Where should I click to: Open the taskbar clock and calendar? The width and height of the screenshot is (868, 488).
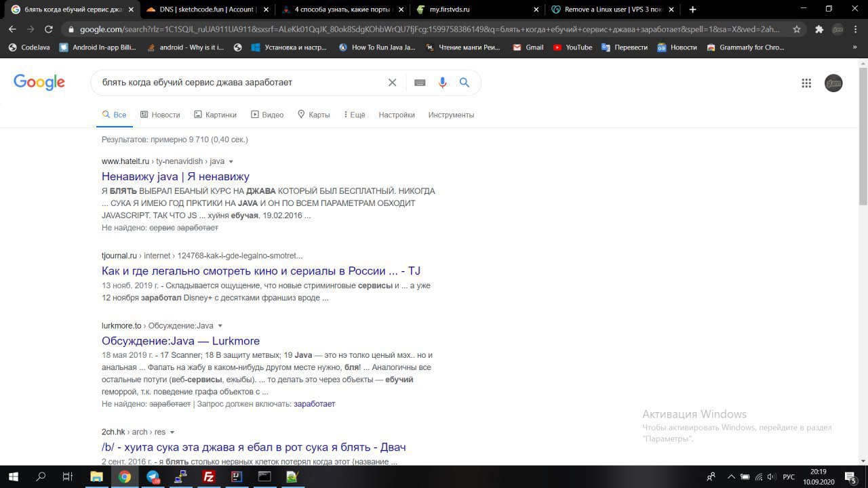[818, 476]
